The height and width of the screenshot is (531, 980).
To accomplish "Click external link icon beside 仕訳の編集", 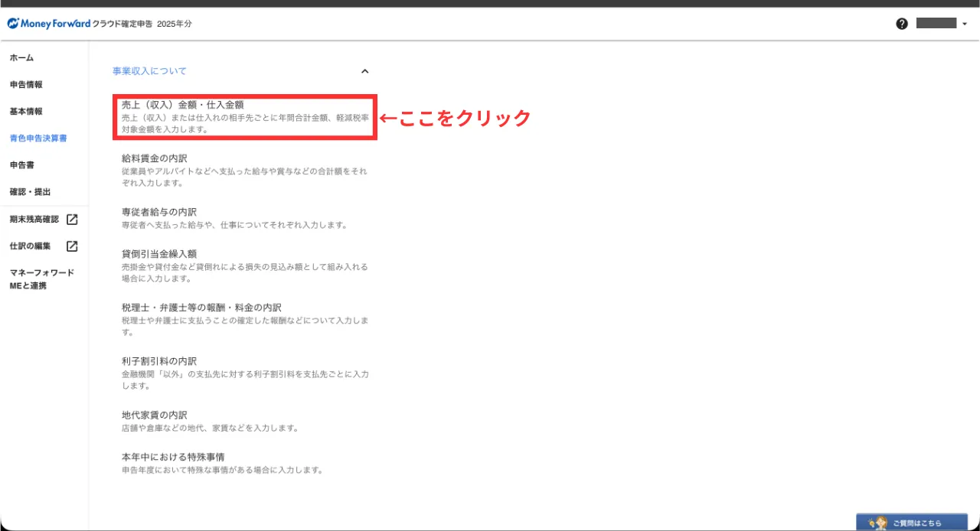I will click(x=72, y=246).
